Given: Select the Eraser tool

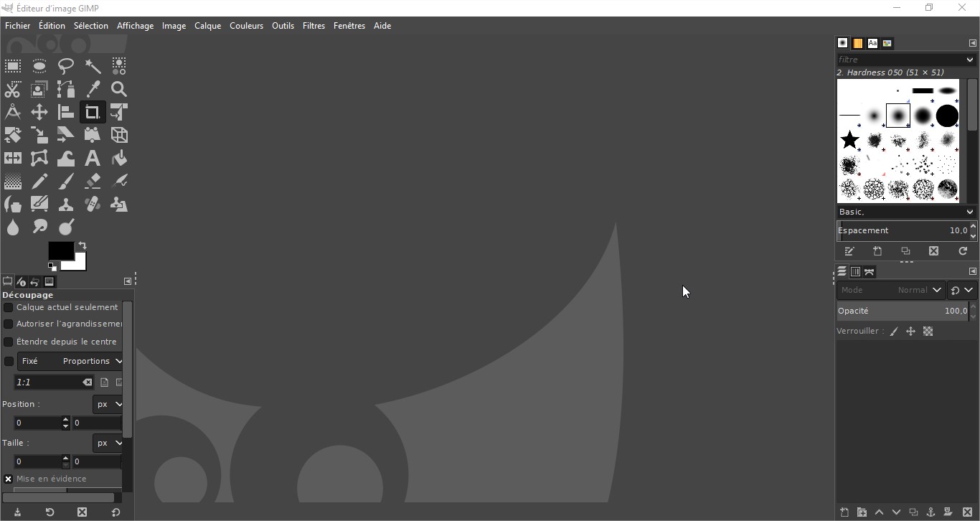Looking at the screenshot, I should (x=93, y=181).
